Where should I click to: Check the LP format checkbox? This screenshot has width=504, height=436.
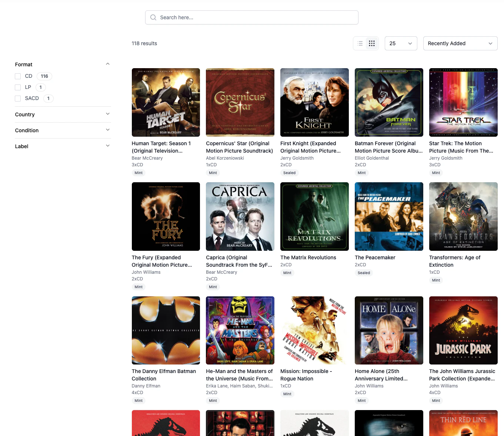coord(18,87)
